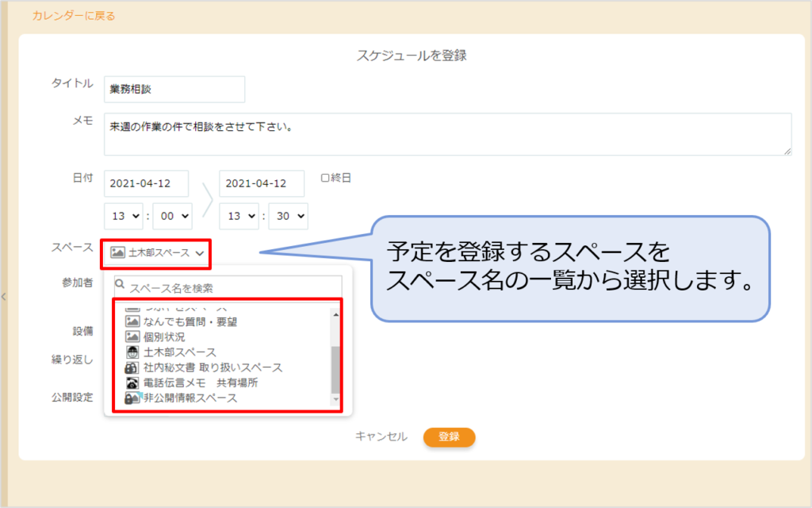Open the start minute dropdown showing 00
Screen dimensions: 812x508
point(172,216)
